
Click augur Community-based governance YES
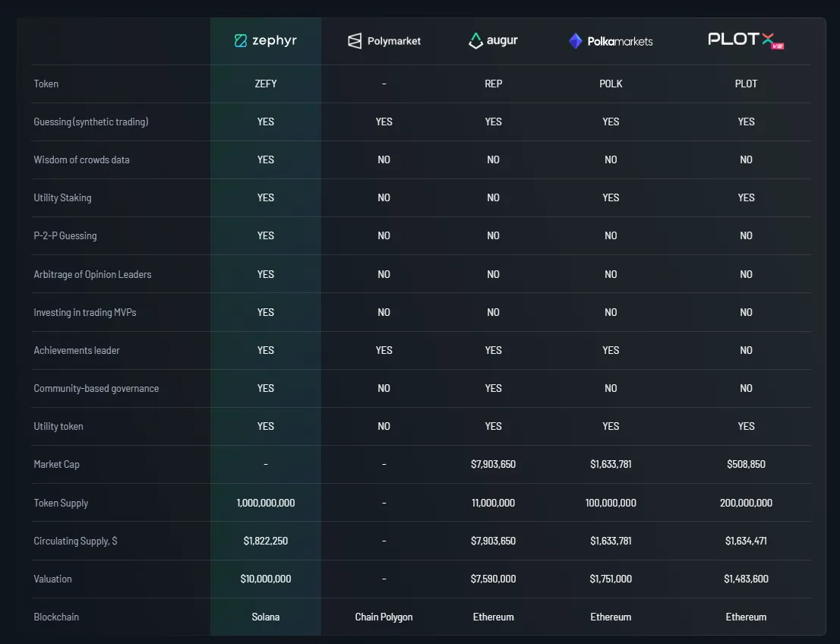point(494,388)
